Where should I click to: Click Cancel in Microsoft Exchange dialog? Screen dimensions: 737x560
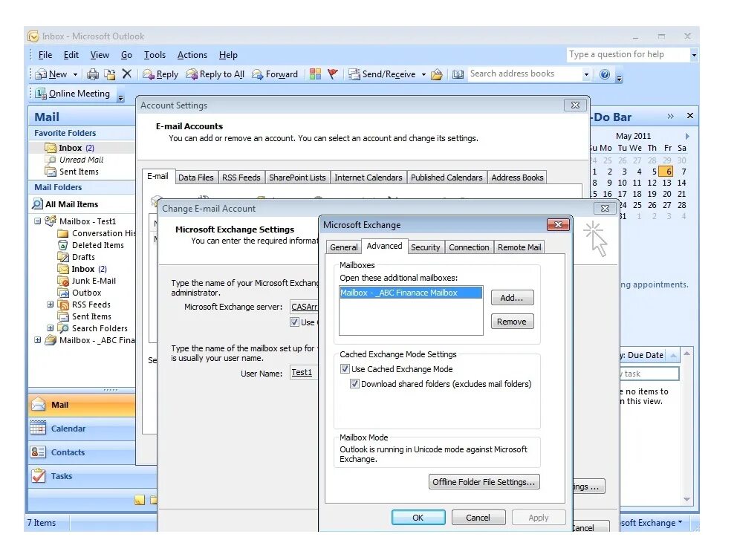click(x=478, y=517)
